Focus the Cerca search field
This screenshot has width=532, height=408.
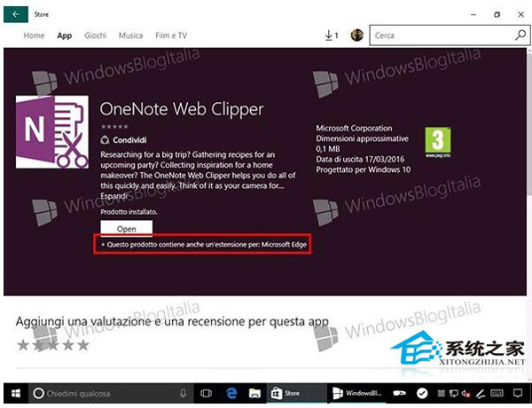pyautogui.click(x=450, y=35)
